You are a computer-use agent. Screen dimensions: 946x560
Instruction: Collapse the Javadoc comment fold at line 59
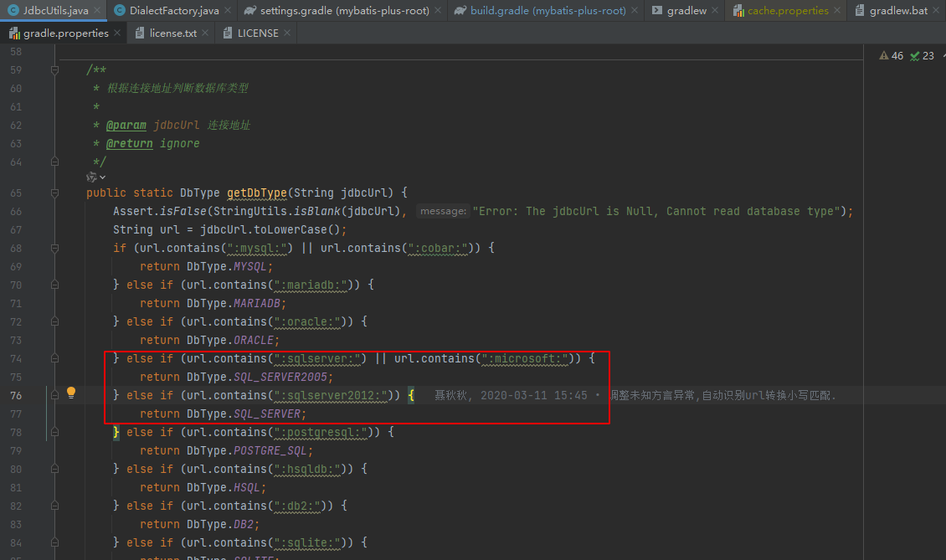[x=55, y=70]
